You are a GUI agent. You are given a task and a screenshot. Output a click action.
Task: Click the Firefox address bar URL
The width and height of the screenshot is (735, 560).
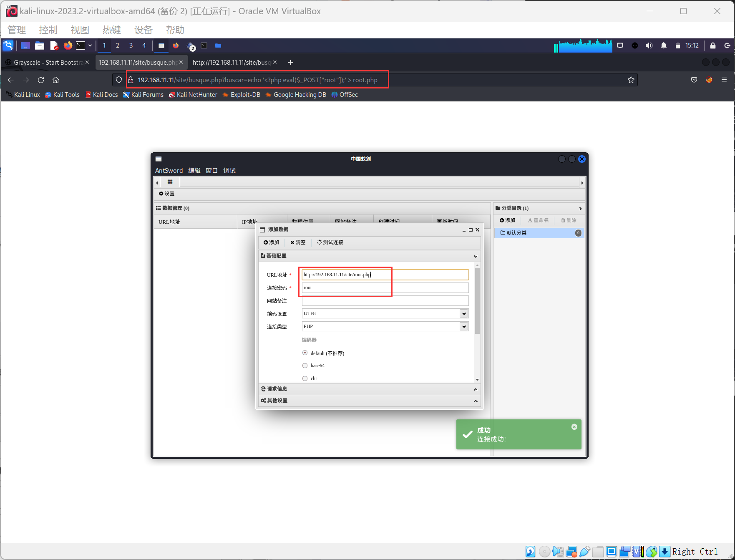pyautogui.click(x=258, y=80)
